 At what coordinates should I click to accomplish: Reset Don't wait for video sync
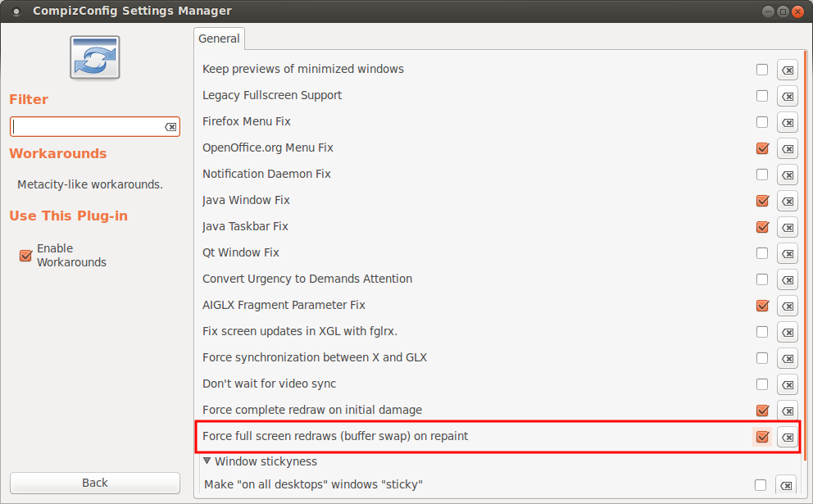(x=787, y=384)
